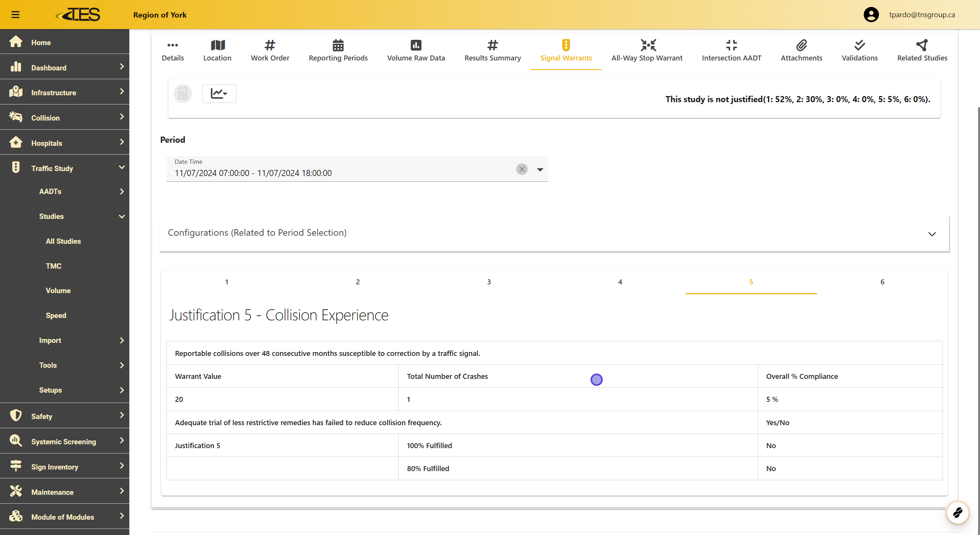Clear the Date Time period selection

click(x=522, y=169)
